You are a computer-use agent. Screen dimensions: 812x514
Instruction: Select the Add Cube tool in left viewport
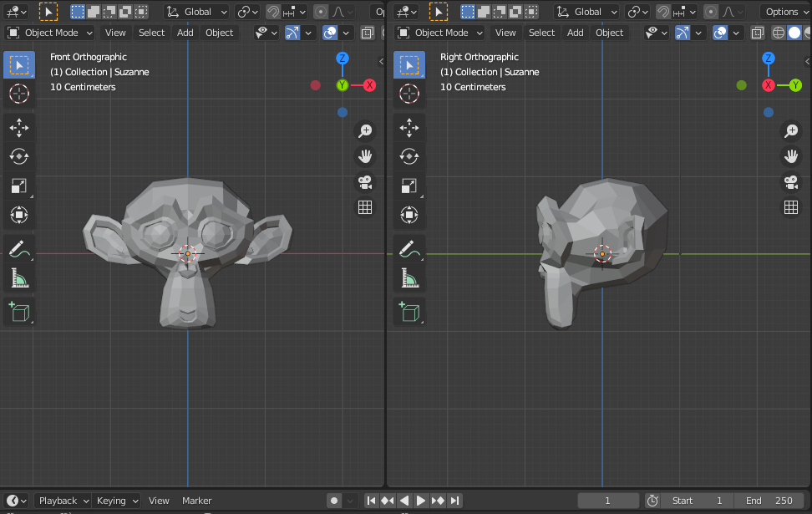[19, 312]
